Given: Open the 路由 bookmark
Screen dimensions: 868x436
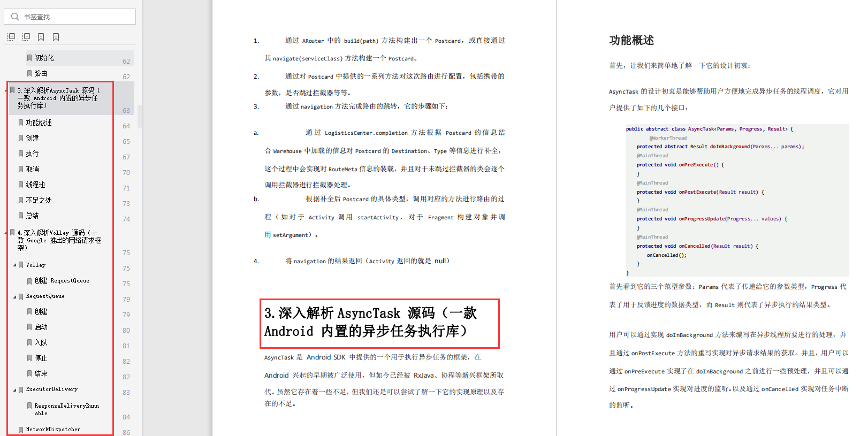Looking at the screenshot, I should (x=41, y=73).
